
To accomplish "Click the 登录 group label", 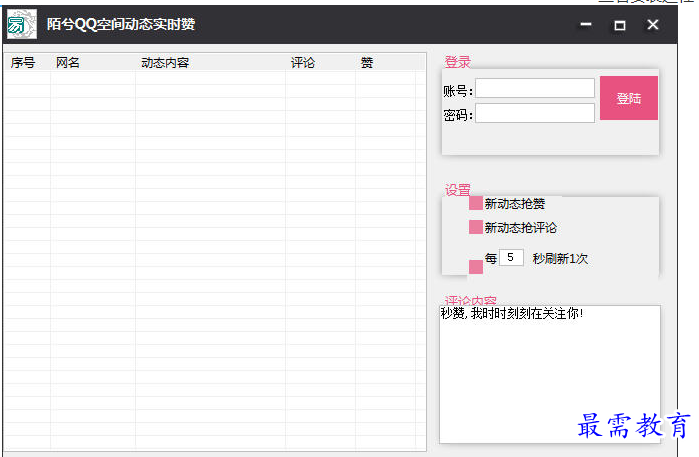I will coord(458,62).
